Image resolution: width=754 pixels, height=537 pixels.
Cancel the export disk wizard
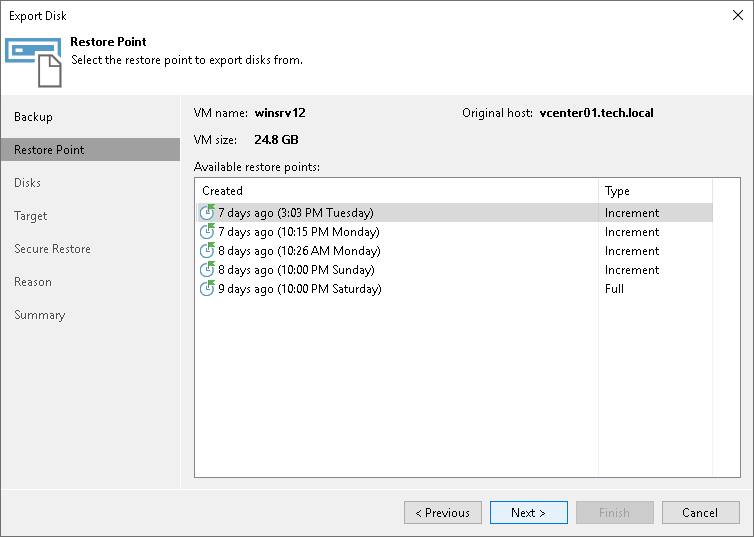point(700,513)
